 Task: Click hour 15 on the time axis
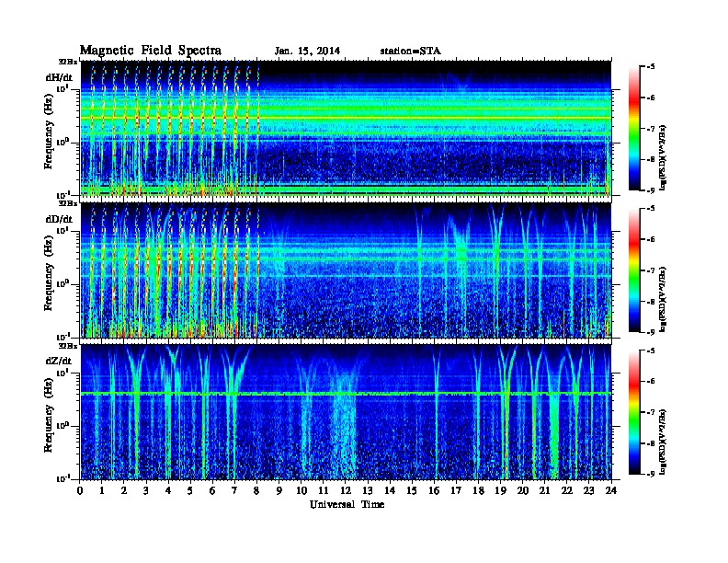[413, 491]
